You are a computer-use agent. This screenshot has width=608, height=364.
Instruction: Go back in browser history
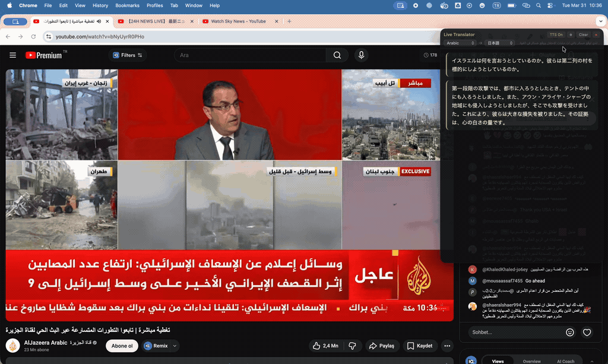pyautogui.click(x=8, y=36)
